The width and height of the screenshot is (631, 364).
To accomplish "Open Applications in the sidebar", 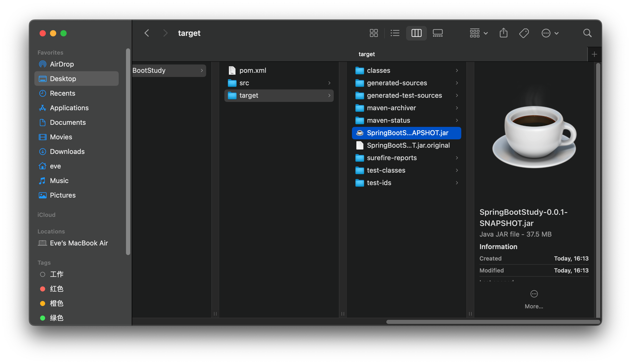I will click(69, 108).
